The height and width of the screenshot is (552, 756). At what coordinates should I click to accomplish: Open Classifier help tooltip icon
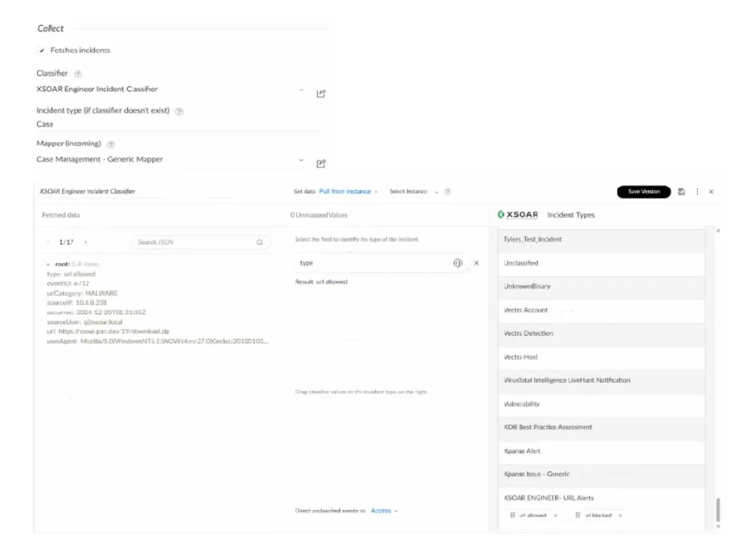pyautogui.click(x=78, y=74)
